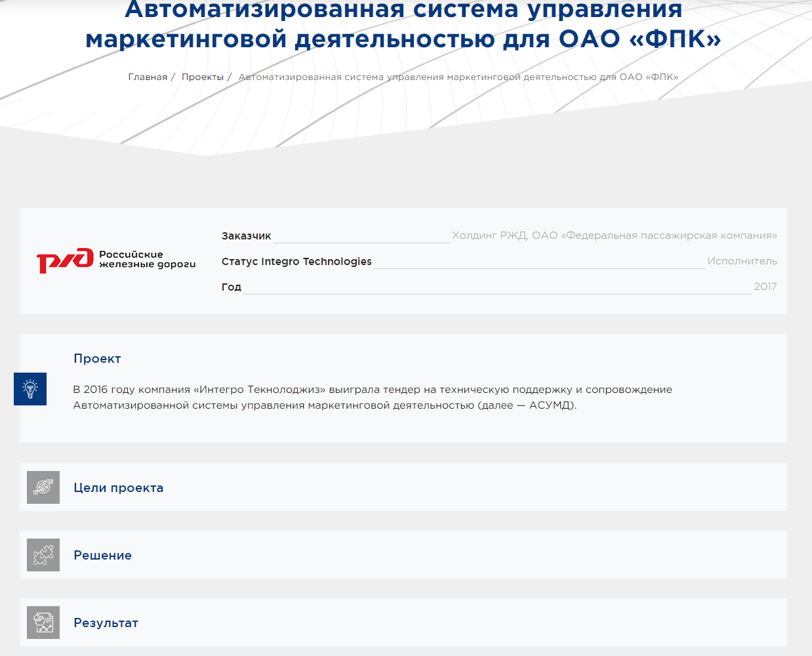Click the target icon beside Цели проекта
812x656 pixels.
43,487
